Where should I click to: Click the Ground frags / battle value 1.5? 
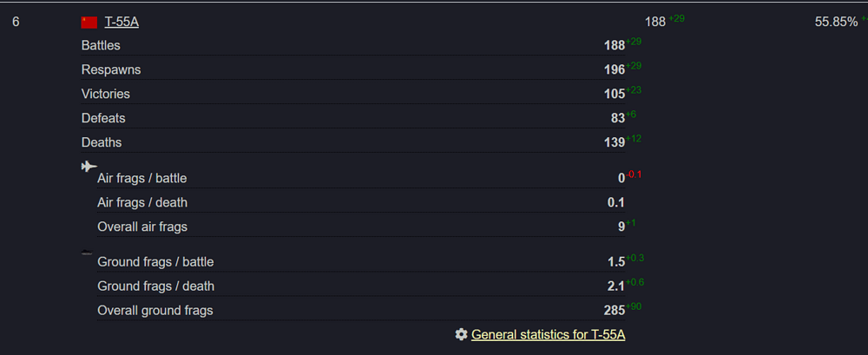[x=616, y=262]
